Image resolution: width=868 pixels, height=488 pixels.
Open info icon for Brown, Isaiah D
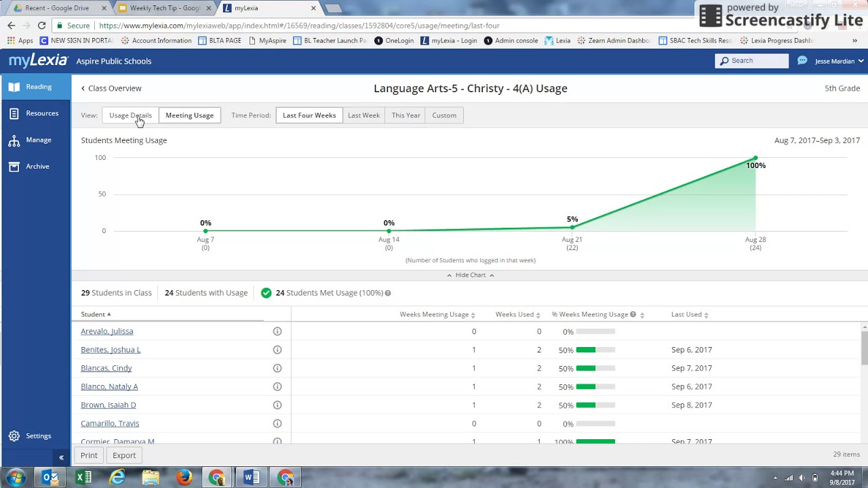[x=277, y=405]
